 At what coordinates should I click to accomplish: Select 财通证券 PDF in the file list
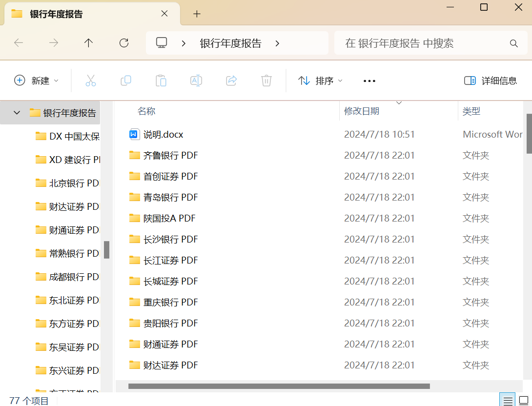coord(170,344)
